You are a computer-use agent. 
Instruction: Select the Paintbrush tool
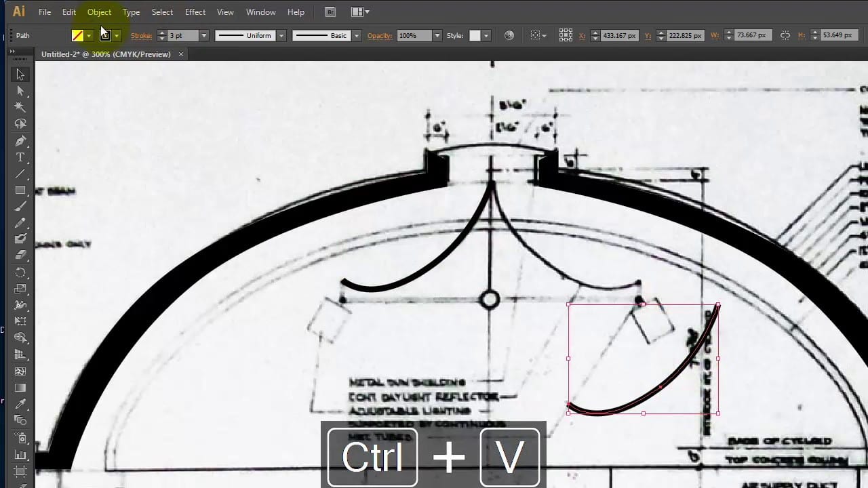click(20, 207)
